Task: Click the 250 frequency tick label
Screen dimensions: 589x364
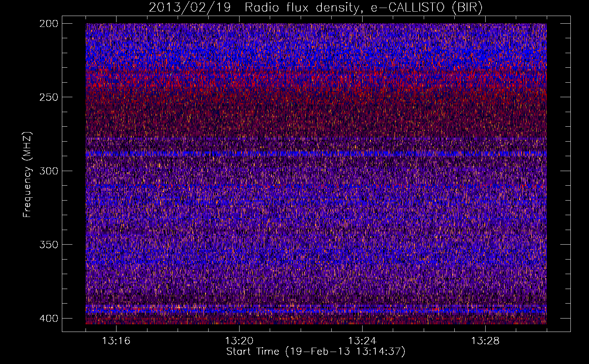Action: pos(48,97)
